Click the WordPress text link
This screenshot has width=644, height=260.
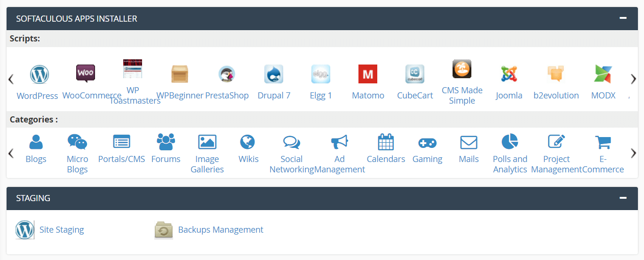37,96
